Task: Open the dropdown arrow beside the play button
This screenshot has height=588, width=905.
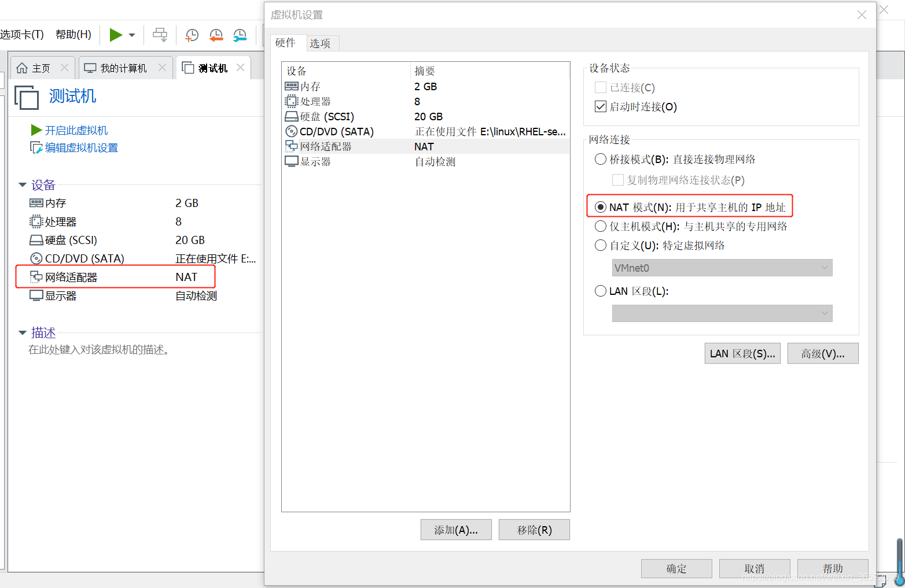Action: (x=132, y=35)
